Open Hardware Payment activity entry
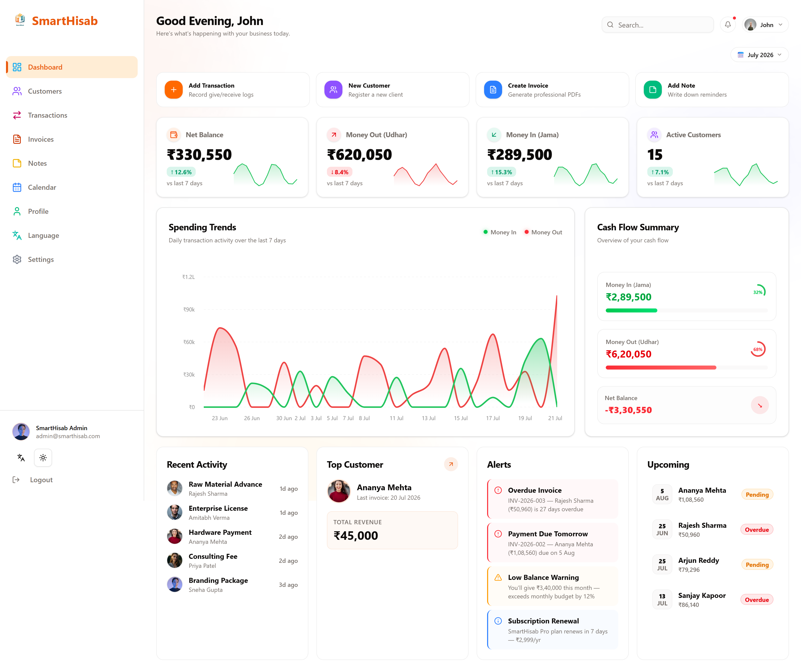 232,537
